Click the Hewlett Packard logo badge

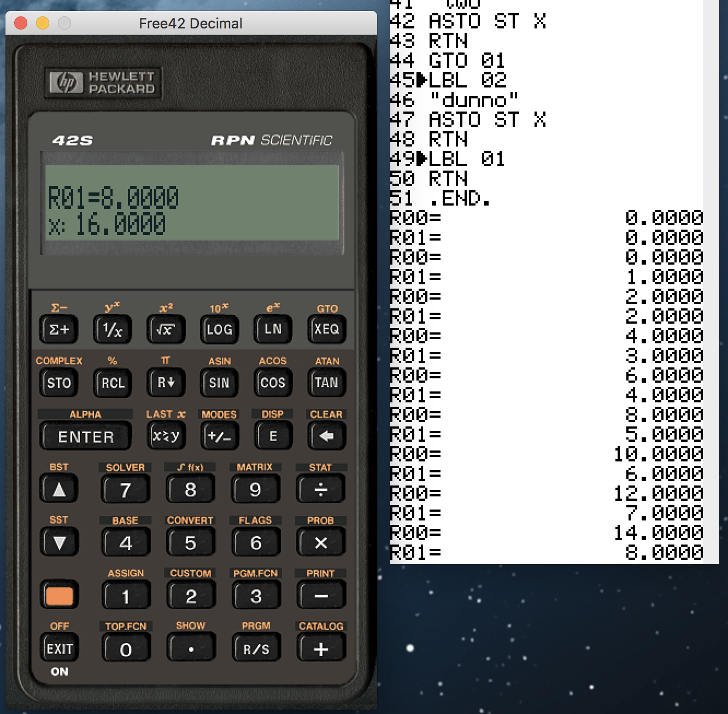(x=102, y=82)
